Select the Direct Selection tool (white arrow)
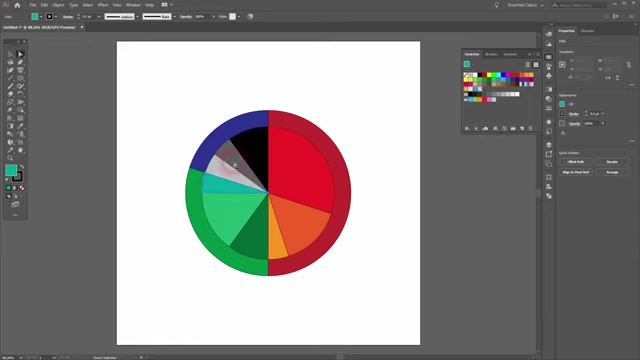Viewport: 640px width, 360px height. [x=20, y=54]
